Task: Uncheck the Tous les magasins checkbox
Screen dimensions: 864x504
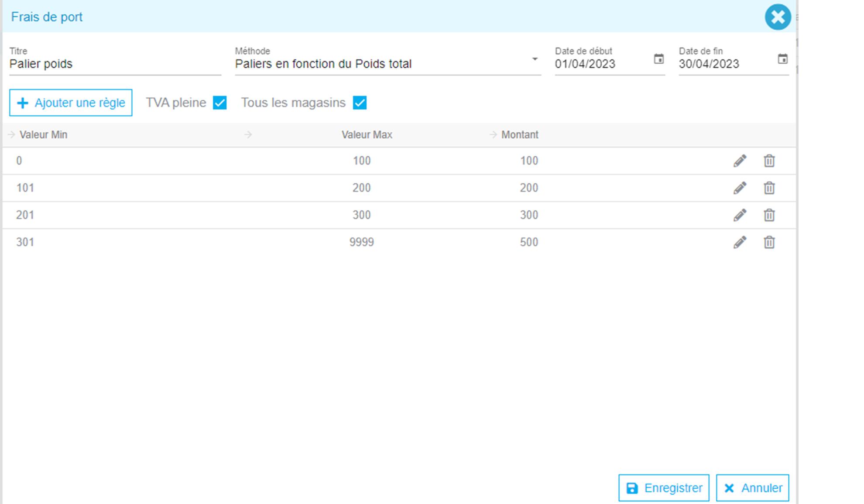Action: tap(360, 103)
